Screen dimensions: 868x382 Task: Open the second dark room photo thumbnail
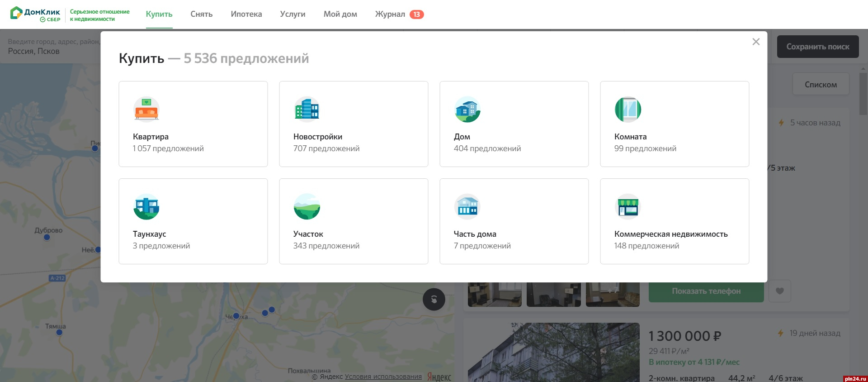point(553,295)
